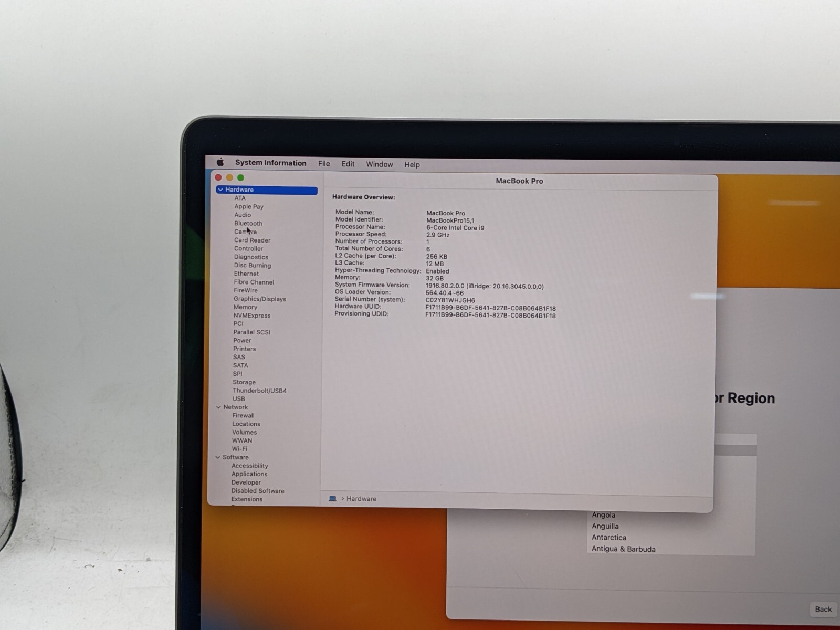Select Thunderbolt/USB4 in the sidebar

point(259,391)
